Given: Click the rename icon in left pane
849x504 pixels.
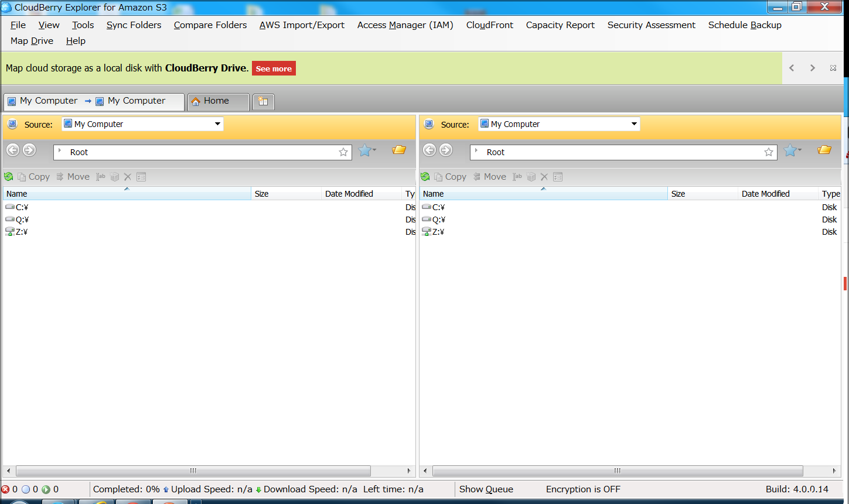Looking at the screenshot, I should click(x=101, y=177).
